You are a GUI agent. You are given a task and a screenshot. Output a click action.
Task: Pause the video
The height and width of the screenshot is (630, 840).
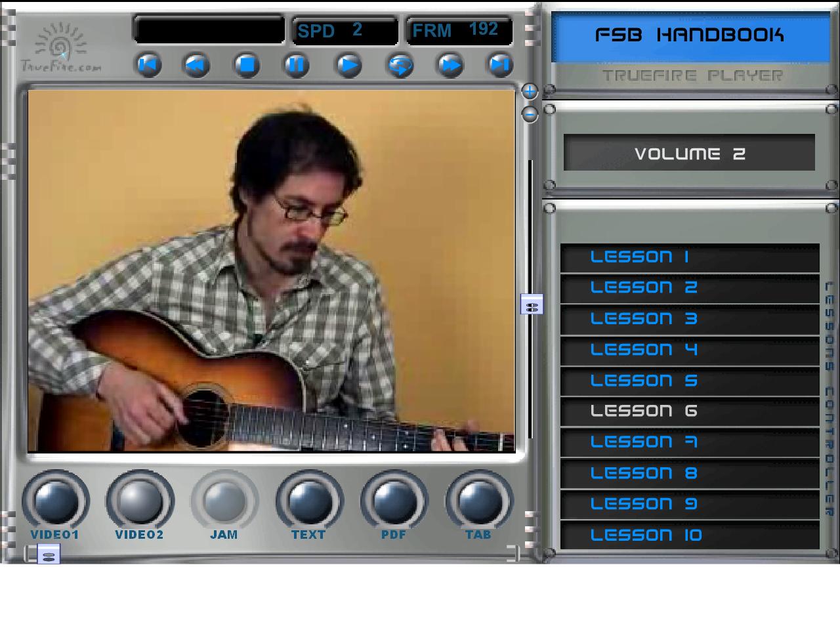pos(297,64)
